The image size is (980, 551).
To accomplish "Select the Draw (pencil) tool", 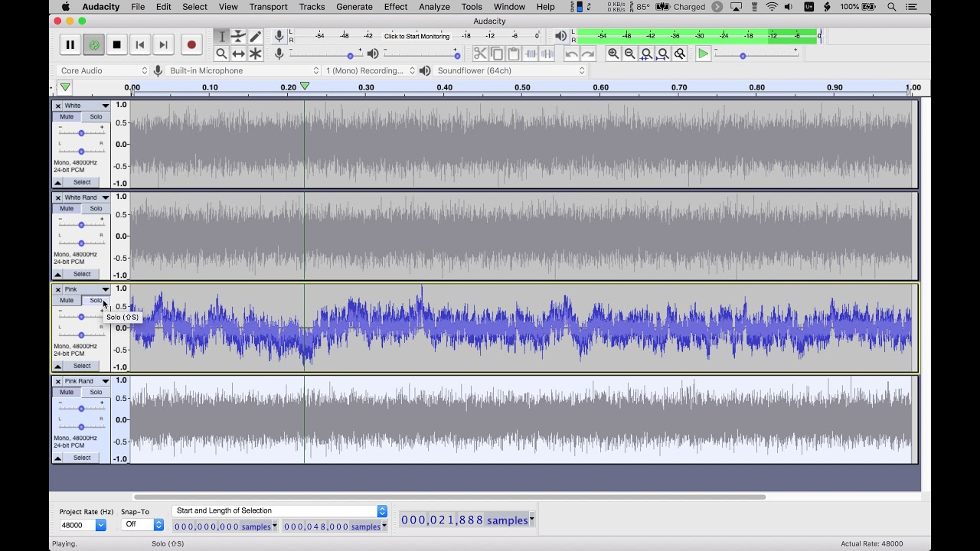I will pos(256,37).
